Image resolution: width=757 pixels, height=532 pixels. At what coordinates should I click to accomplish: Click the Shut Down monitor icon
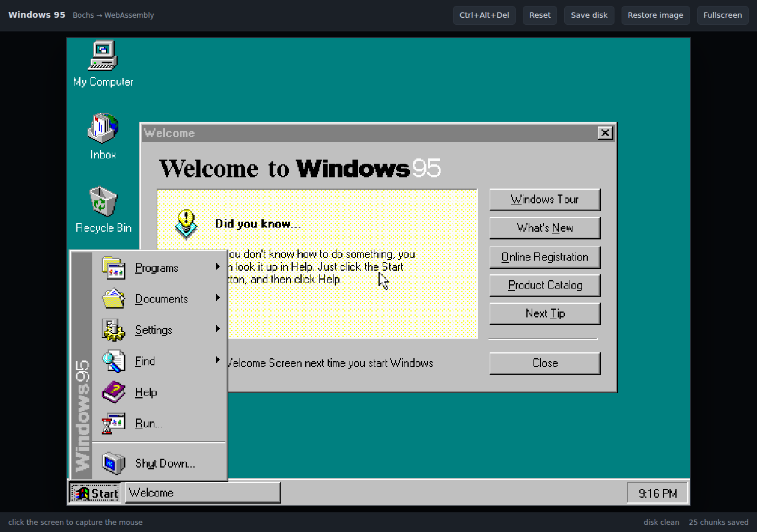pos(113,463)
